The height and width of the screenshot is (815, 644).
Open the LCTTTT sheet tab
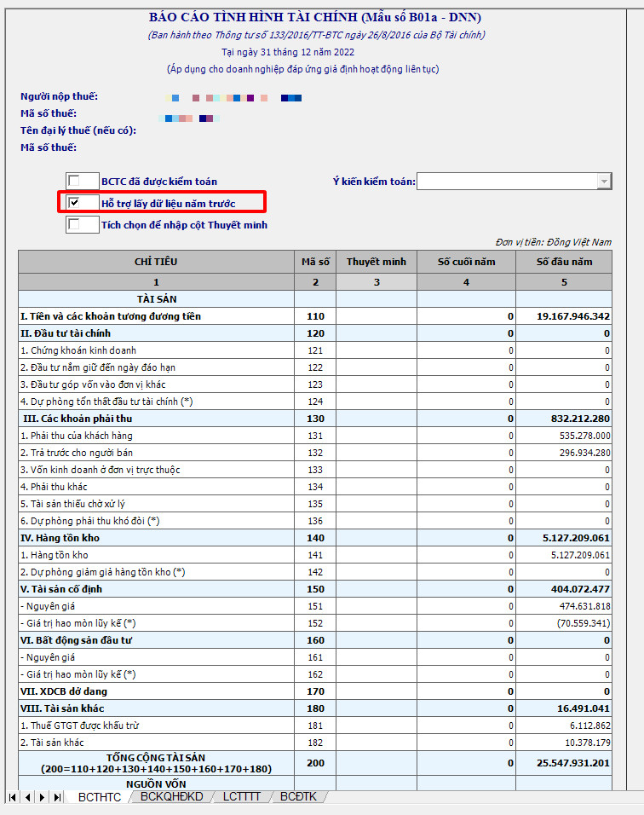242,797
